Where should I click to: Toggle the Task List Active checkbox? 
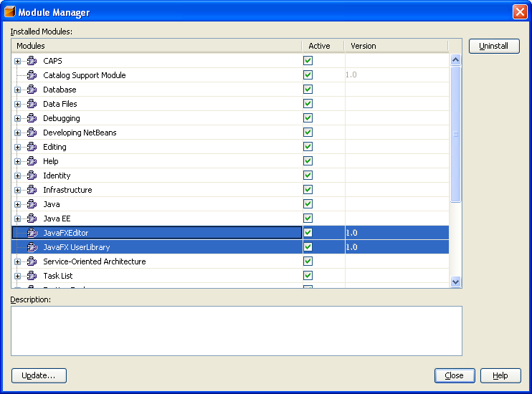pos(308,275)
